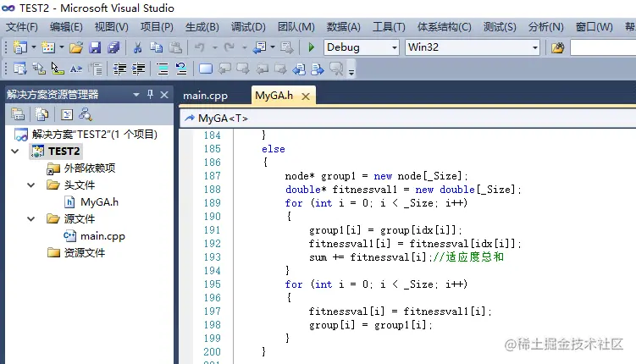This screenshot has height=364, width=636.
Task: Click the Navigate Forward icon
Action: pos(287,48)
